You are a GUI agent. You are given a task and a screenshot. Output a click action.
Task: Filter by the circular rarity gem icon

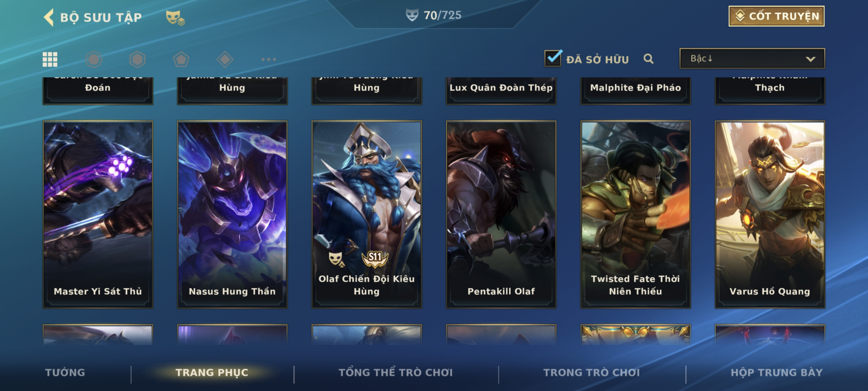pyautogui.click(x=94, y=59)
